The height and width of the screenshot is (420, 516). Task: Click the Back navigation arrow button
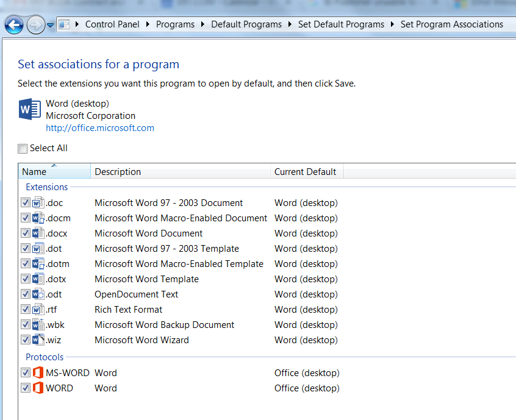[14, 24]
